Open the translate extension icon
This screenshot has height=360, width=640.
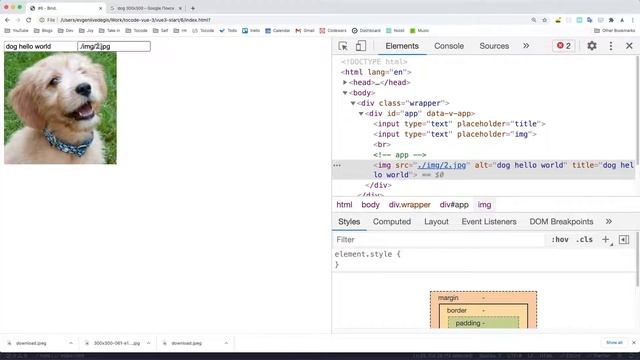coord(589,20)
